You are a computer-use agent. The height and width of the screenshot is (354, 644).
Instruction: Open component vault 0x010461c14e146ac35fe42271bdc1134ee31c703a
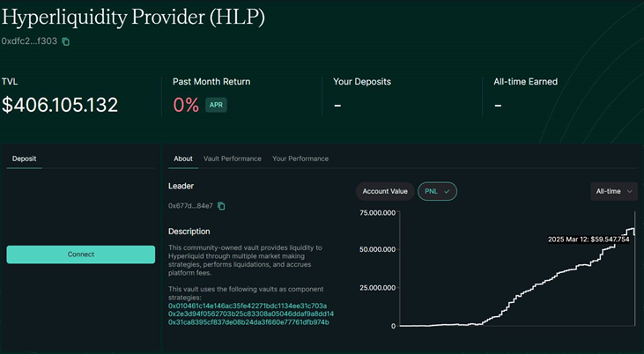click(x=248, y=306)
